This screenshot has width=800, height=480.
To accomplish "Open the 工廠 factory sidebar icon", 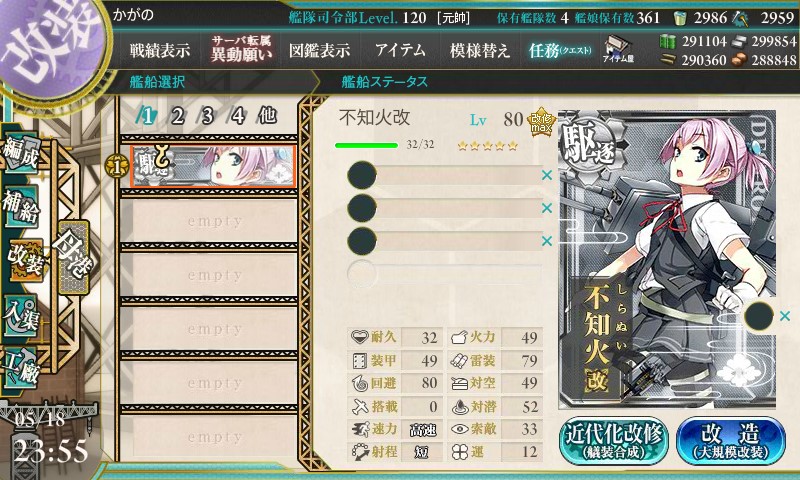I will click(20, 366).
